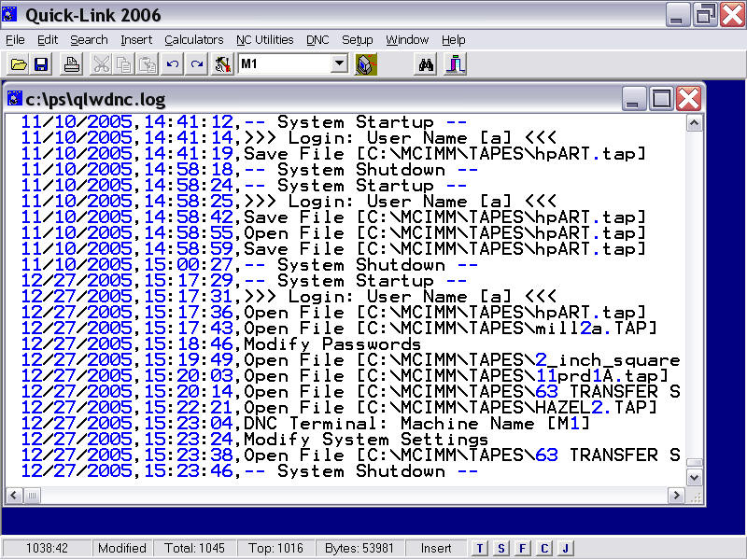The height and width of the screenshot is (560, 747).
Task: Click the Total: 1045 status field
Action: tap(194, 549)
